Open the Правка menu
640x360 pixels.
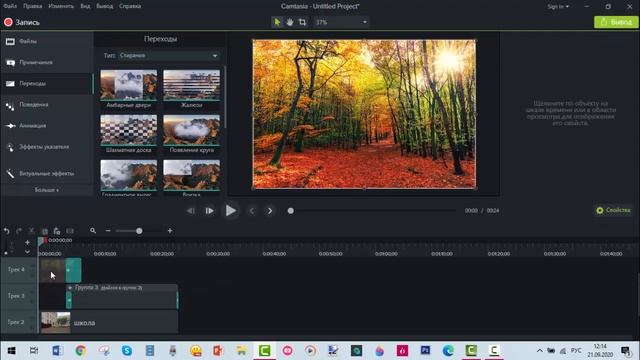(x=33, y=6)
